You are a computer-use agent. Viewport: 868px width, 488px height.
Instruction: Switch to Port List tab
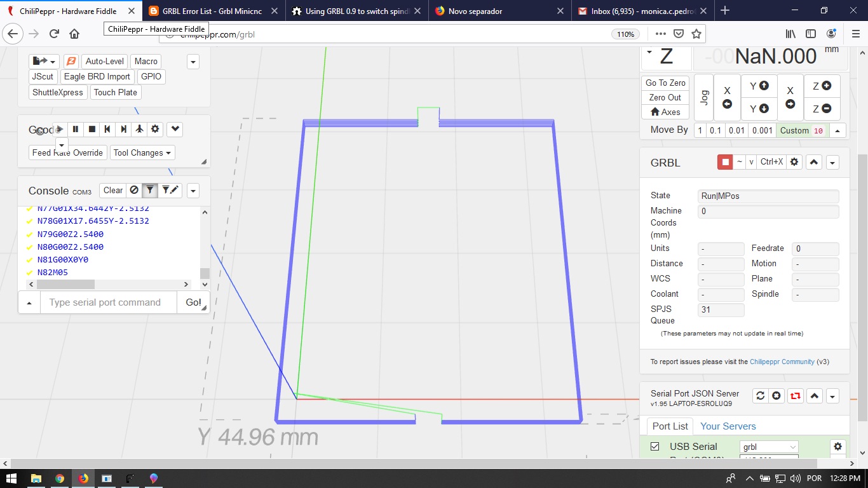670,426
